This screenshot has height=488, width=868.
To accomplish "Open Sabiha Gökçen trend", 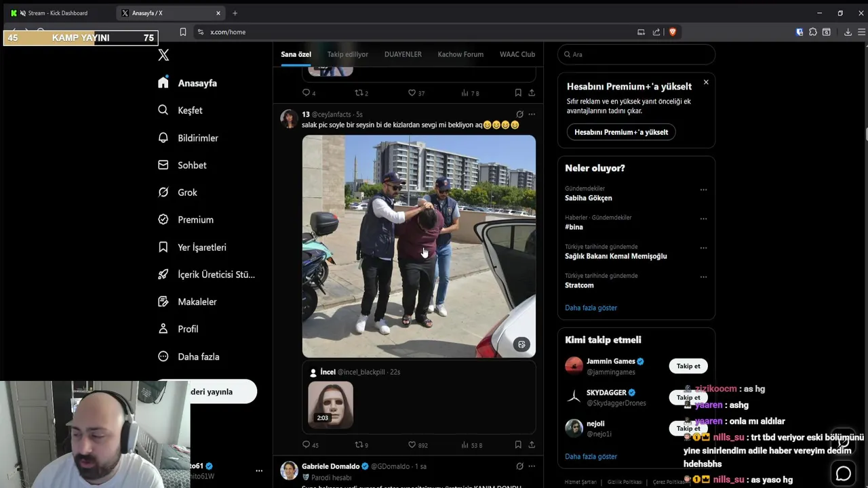I will coord(589,198).
